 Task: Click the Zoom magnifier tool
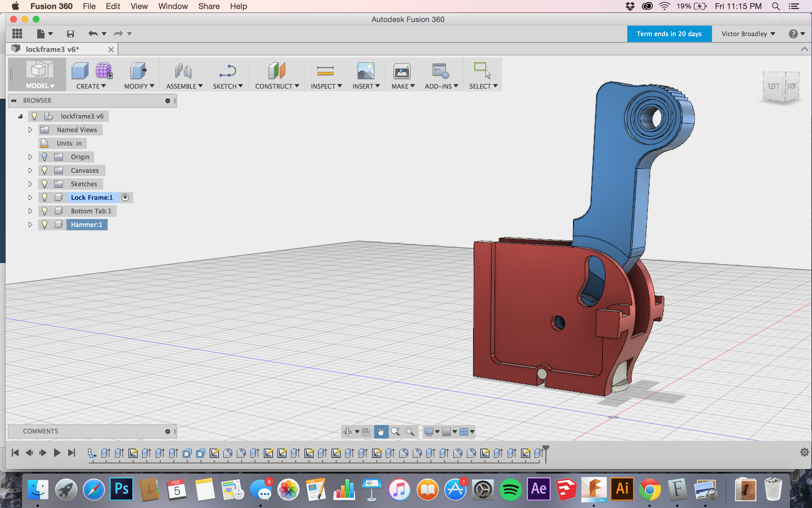point(395,432)
